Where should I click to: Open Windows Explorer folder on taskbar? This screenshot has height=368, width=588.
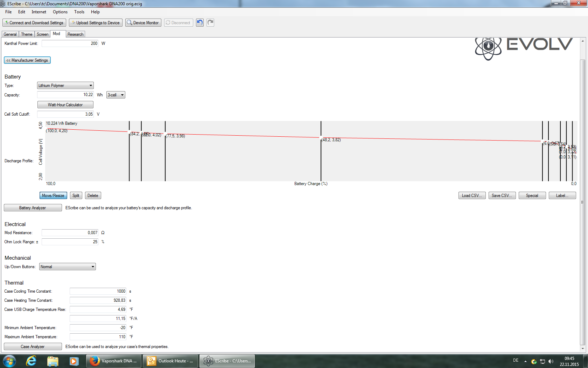click(x=52, y=361)
